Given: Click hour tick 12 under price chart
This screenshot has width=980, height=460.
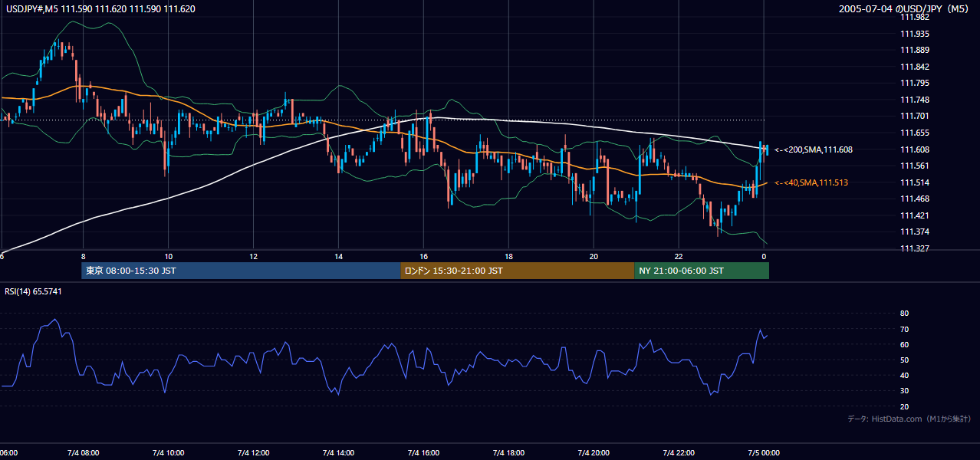Looking at the screenshot, I should pyautogui.click(x=253, y=256).
